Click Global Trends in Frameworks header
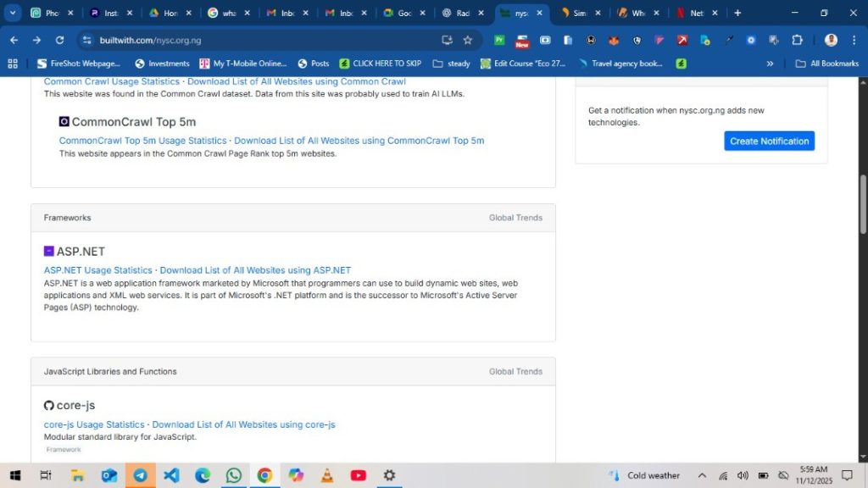868x488 pixels. (515, 218)
